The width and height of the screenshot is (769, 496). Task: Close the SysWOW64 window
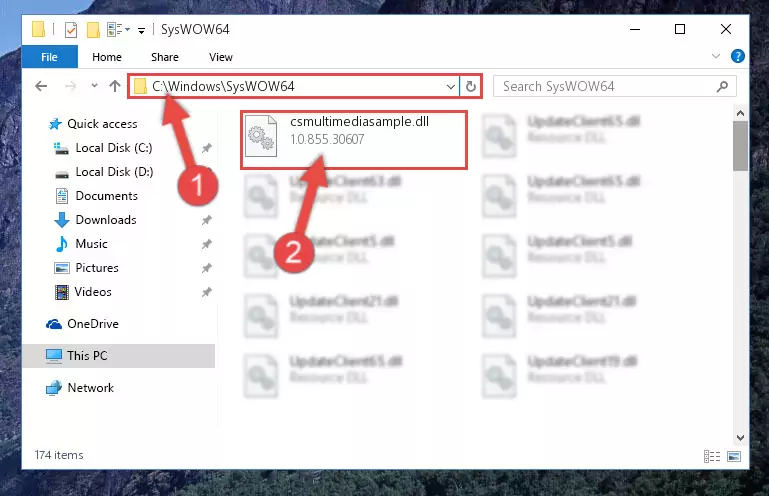(726, 29)
